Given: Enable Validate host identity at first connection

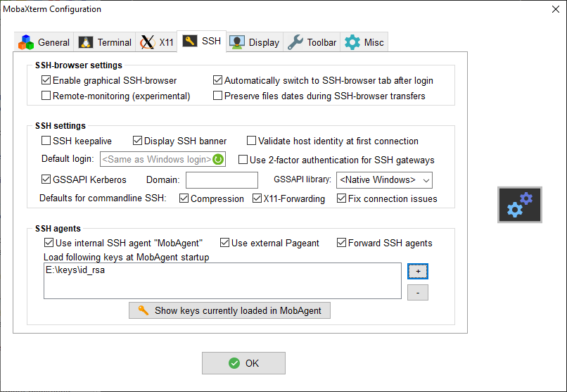Looking at the screenshot, I should click(x=251, y=141).
